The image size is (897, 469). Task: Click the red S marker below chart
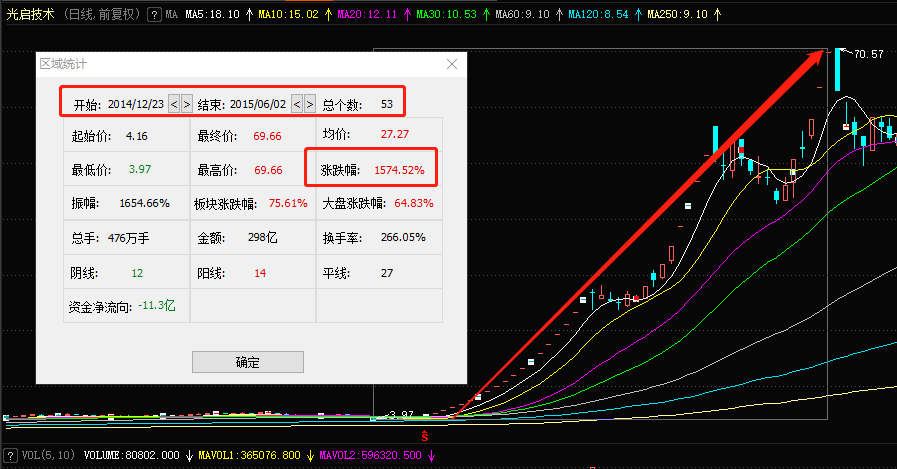(x=425, y=436)
